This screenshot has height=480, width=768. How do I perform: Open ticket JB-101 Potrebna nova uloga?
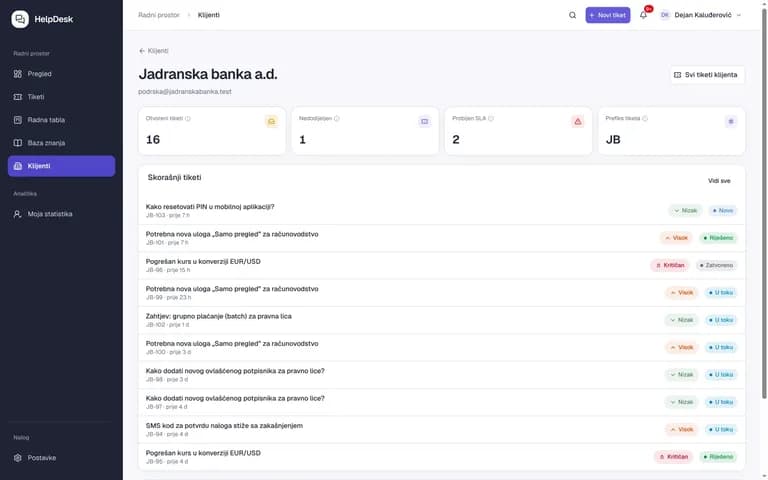441,238
